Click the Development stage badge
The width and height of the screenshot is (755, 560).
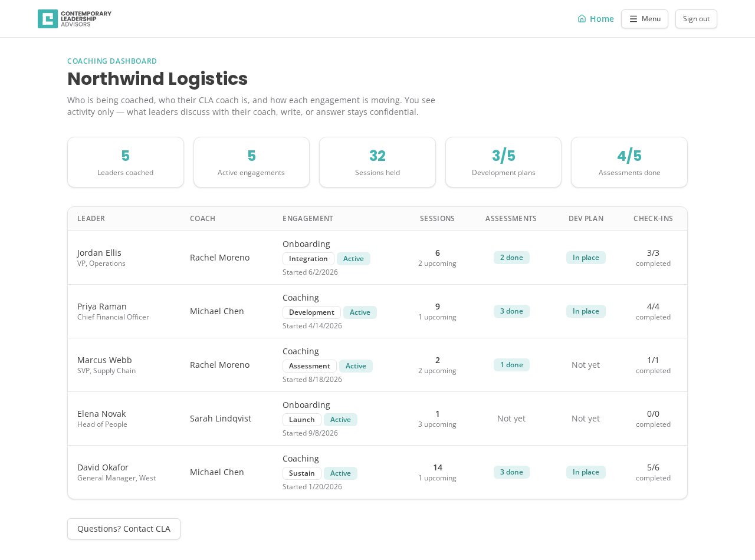[x=311, y=312]
